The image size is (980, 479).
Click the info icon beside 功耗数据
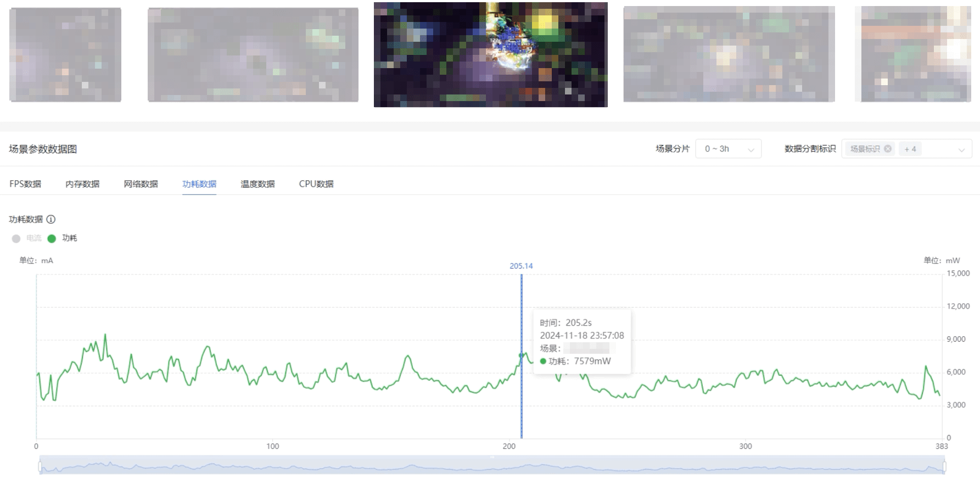point(51,219)
